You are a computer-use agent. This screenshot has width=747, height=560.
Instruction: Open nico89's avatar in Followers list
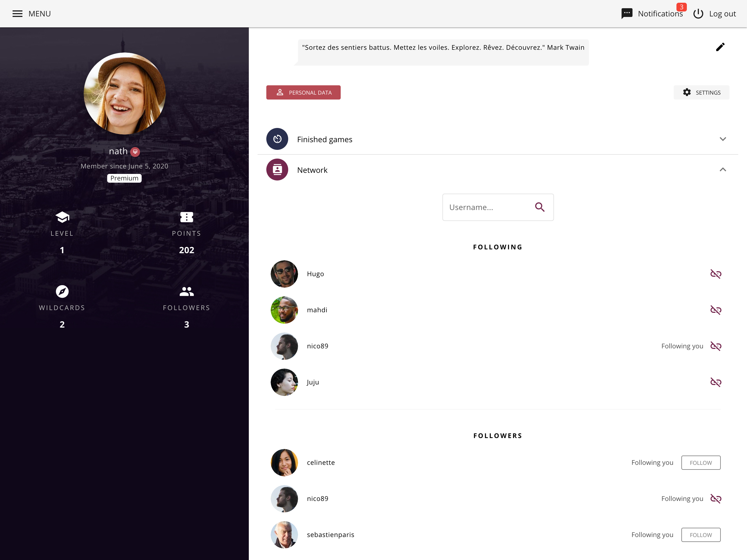(284, 499)
